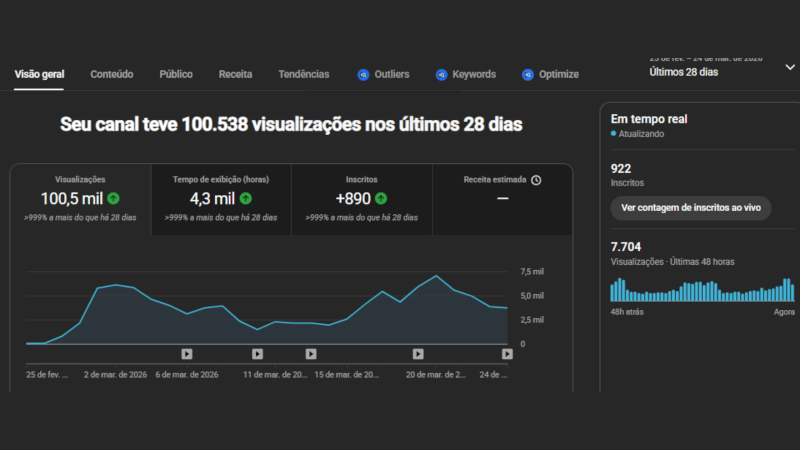The image size is (800, 450).
Task: Click the leftmost video marker below the chart
Action: click(187, 353)
